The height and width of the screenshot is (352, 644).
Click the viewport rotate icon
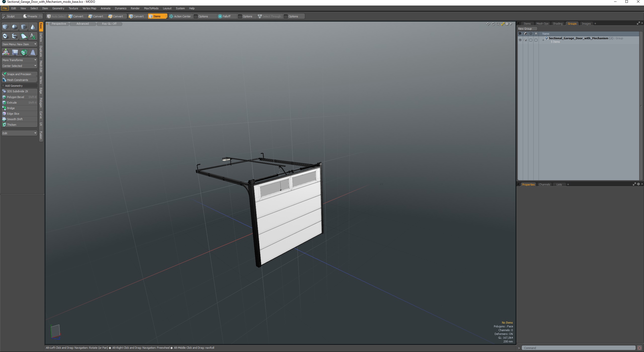(x=493, y=24)
